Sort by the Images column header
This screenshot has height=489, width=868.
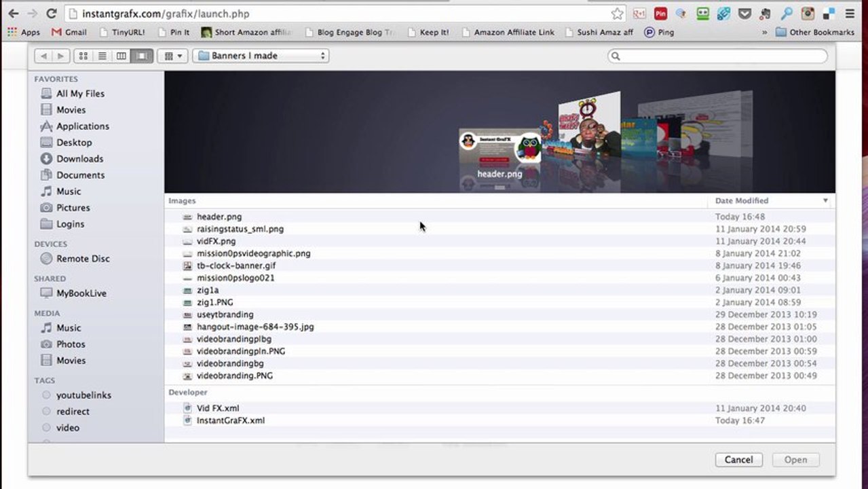click(436, 201)
